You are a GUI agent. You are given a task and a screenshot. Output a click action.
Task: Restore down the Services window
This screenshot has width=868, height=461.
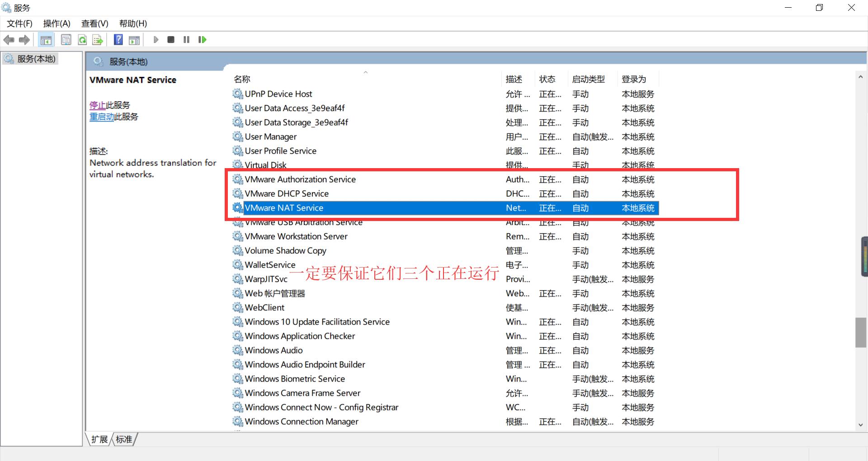click(x=819, y=8)
